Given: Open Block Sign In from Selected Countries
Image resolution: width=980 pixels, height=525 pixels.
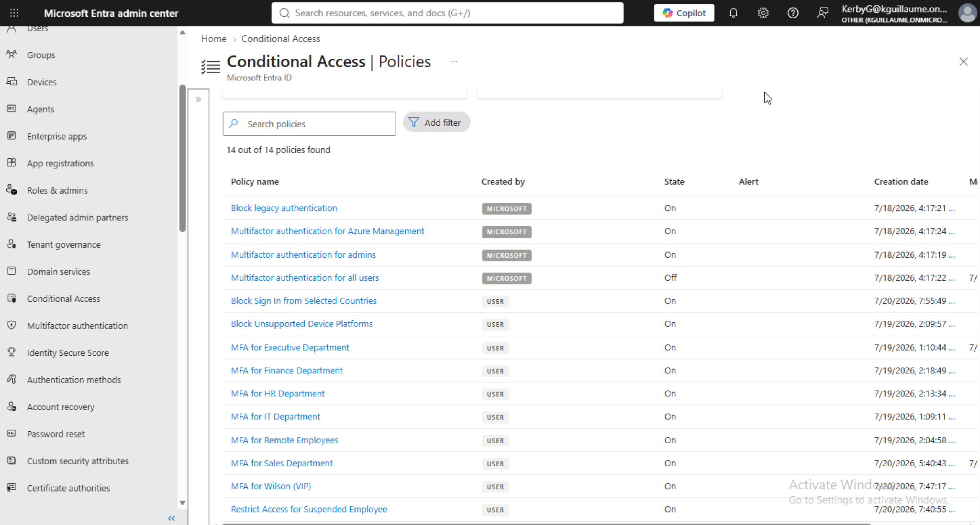Looking at the screenshot, I should point(303,301).
